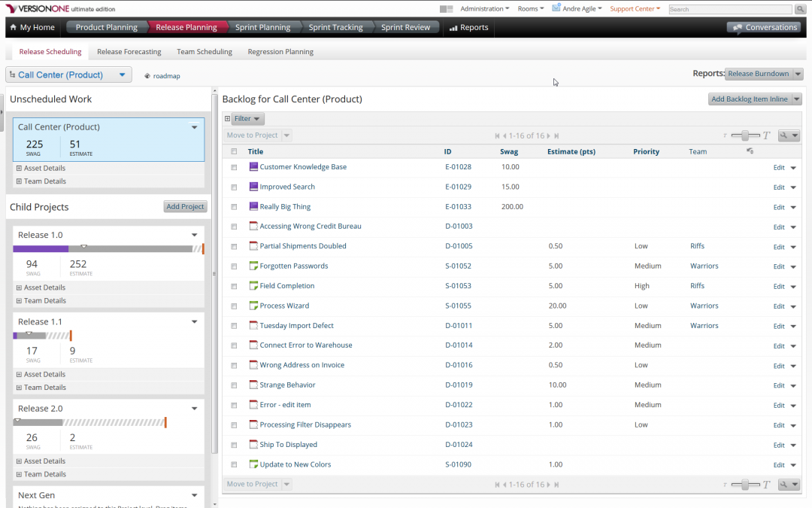Image resolution: width=812 pixels, height=508 pixels.
Task: Go to last page using the top pager icon
Action: pyautogui.click(x=556, y=135)
